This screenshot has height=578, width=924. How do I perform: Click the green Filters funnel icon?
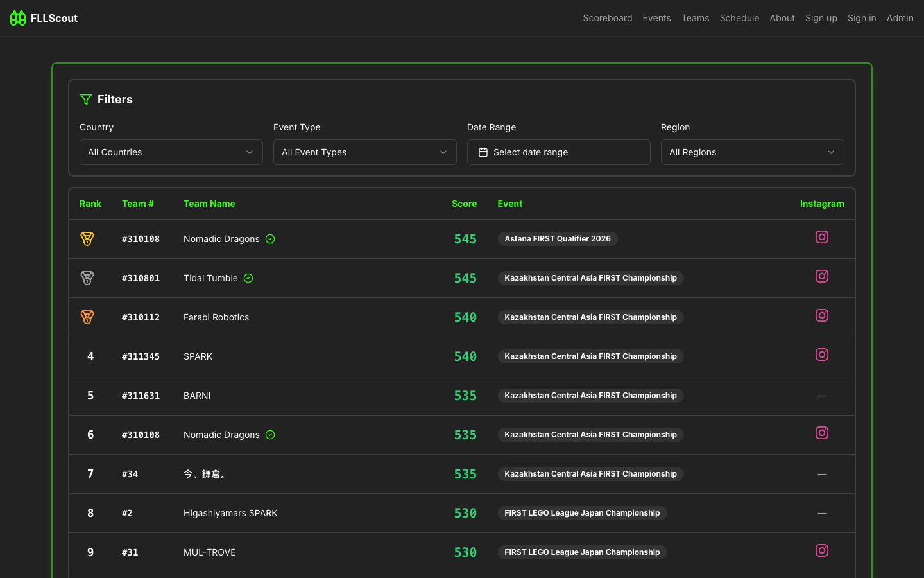click(x=86, y=100)
